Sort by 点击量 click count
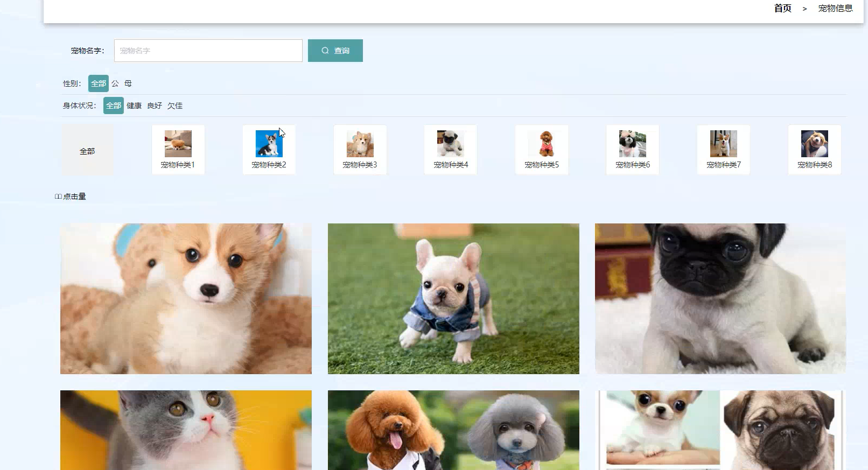The height and width of the screenshot is (470, 868). [x=71, y=197]
